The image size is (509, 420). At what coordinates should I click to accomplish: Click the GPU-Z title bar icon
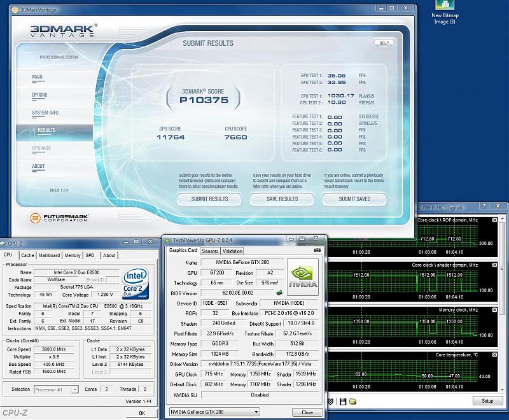[168, 240]
